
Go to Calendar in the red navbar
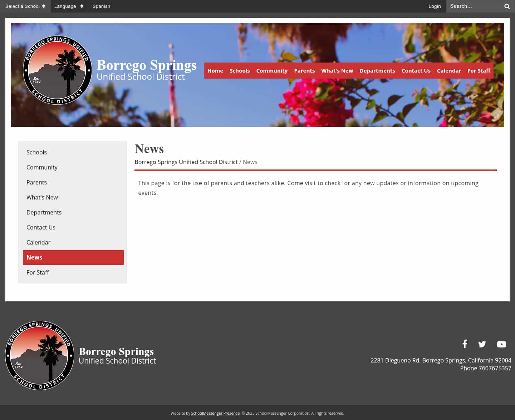[449, 71]
